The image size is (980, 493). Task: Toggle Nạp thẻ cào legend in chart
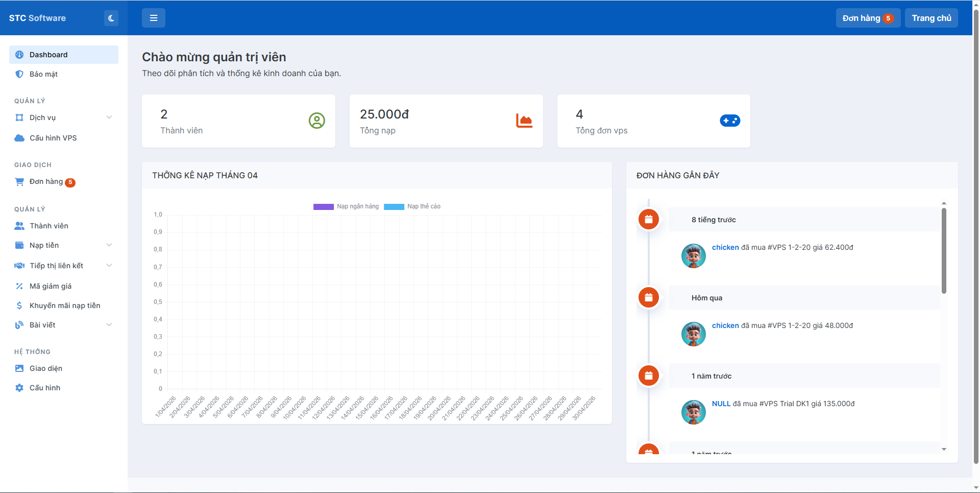412,206
